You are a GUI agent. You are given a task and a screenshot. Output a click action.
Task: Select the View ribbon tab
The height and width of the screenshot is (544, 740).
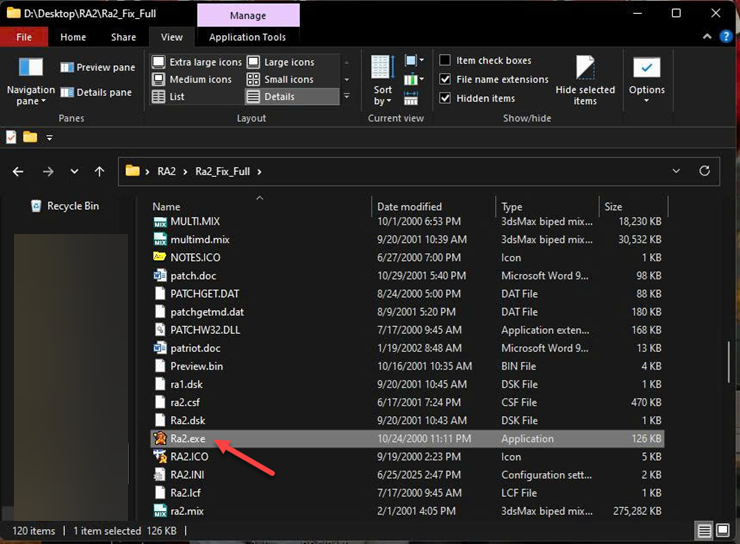[172, 37]
